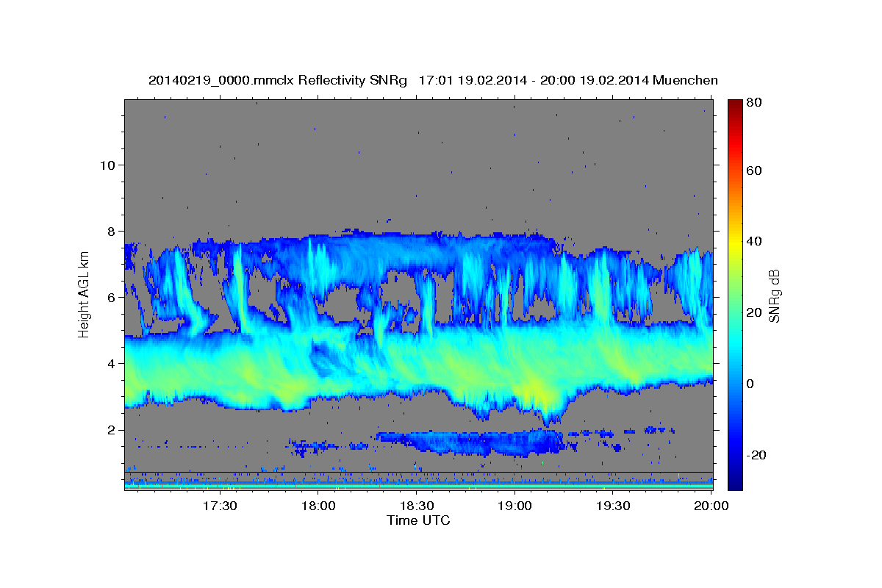Click the 19:30 time tick label

pyautogui.click(x=613, y=506)
